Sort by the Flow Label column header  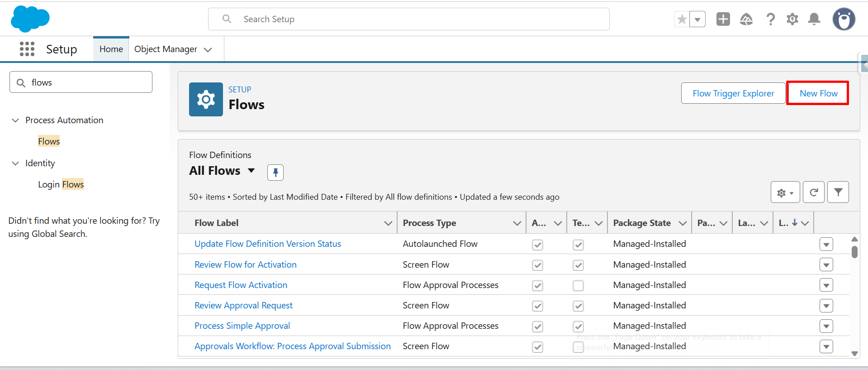point(217,223)
